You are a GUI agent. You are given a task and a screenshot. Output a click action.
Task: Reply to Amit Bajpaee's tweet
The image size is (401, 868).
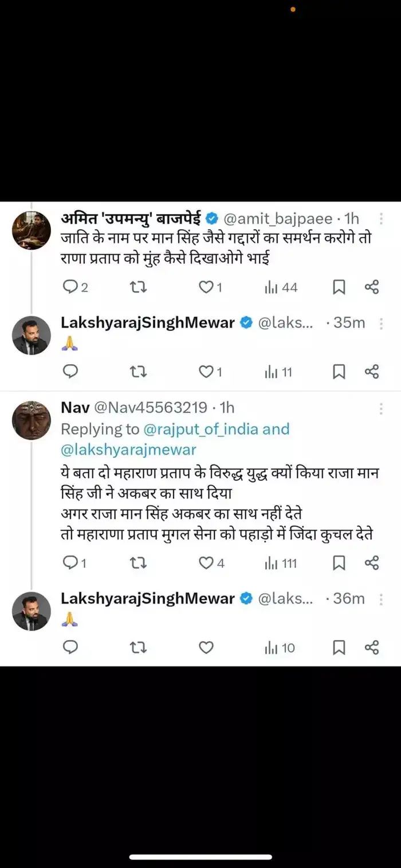pos(69,287)
